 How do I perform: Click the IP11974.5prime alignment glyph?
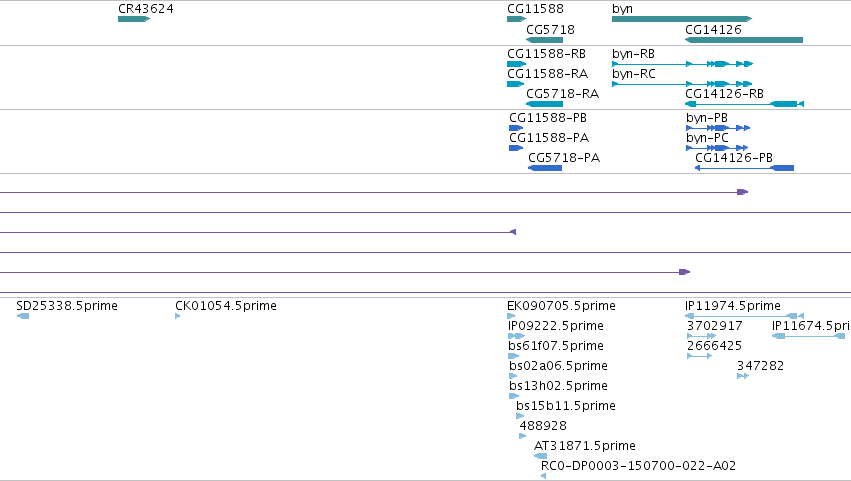click(744, 316)
